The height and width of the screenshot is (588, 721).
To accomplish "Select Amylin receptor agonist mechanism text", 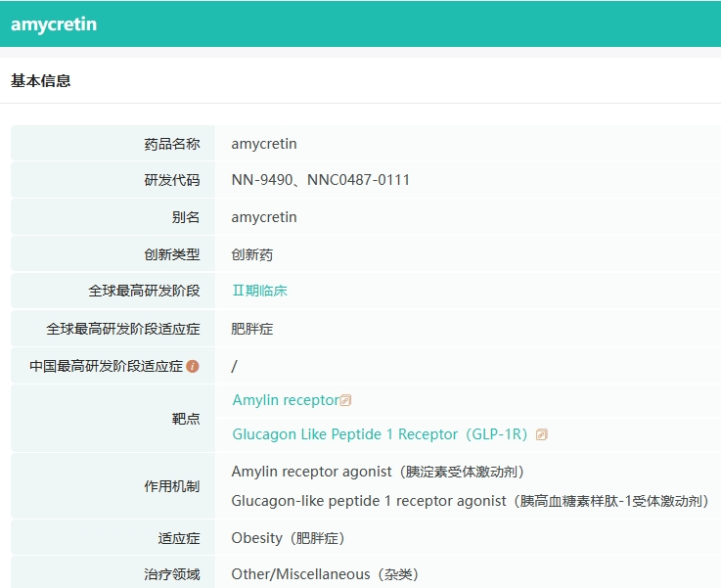I will [378, 472].
